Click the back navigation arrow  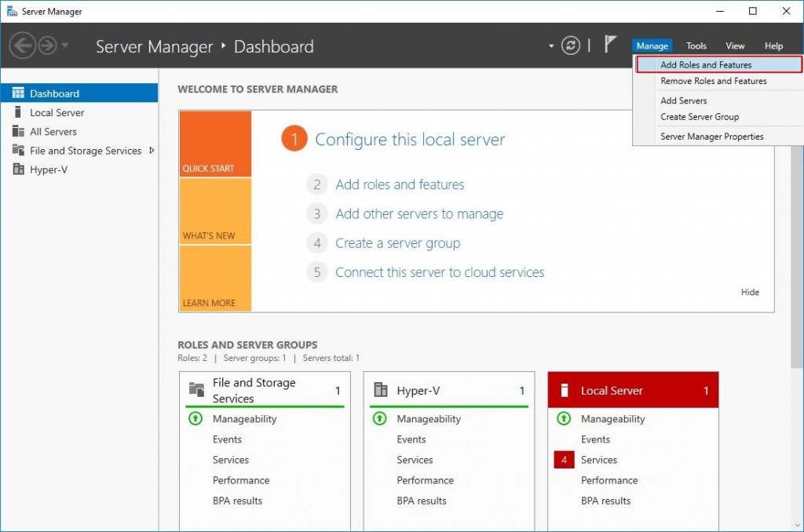pos(22,45)
